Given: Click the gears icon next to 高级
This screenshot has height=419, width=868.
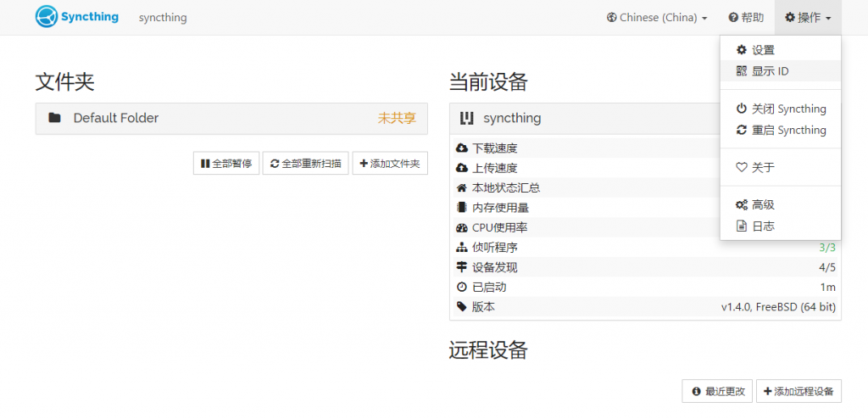Looking at the screenshot, I should [742, 204].
